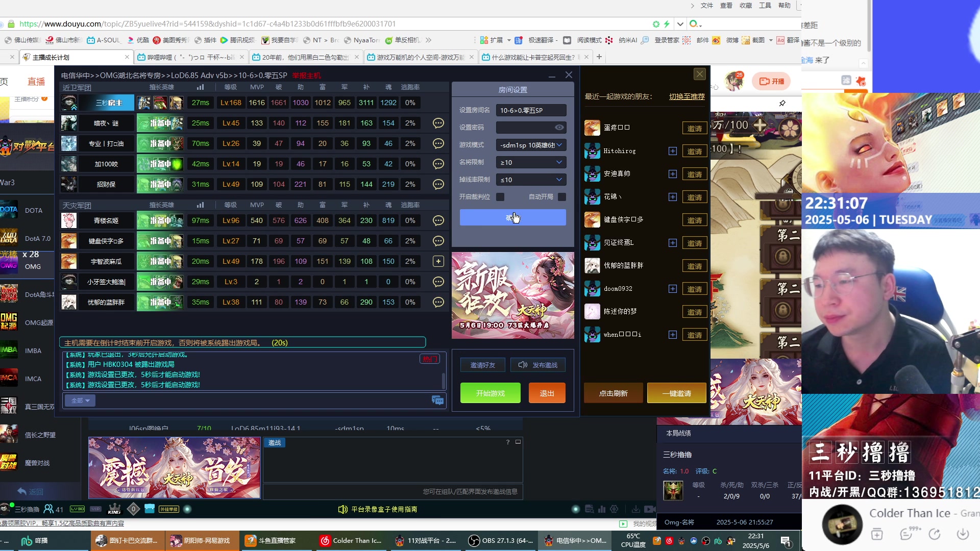This screenshot has width=980, height=551.
Task: Switch to 哔哩哔哩 browser tab
Action: [x=190, y=57]
